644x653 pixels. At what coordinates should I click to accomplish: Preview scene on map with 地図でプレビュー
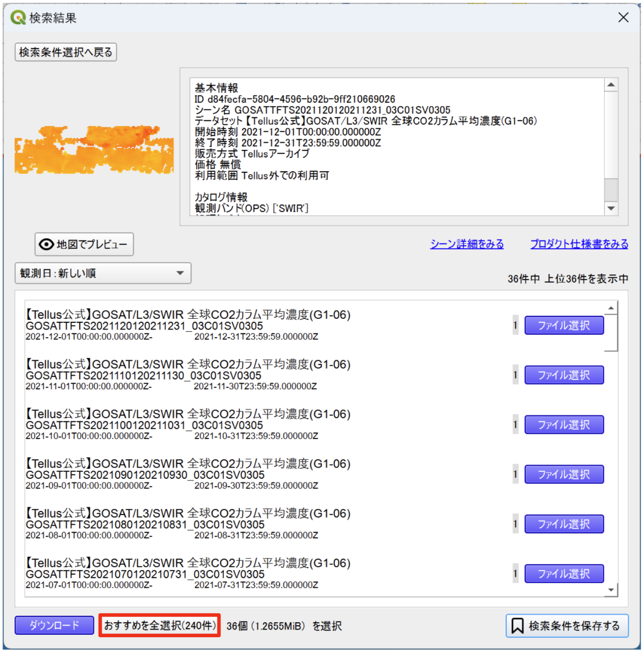(x=84, y=244)
